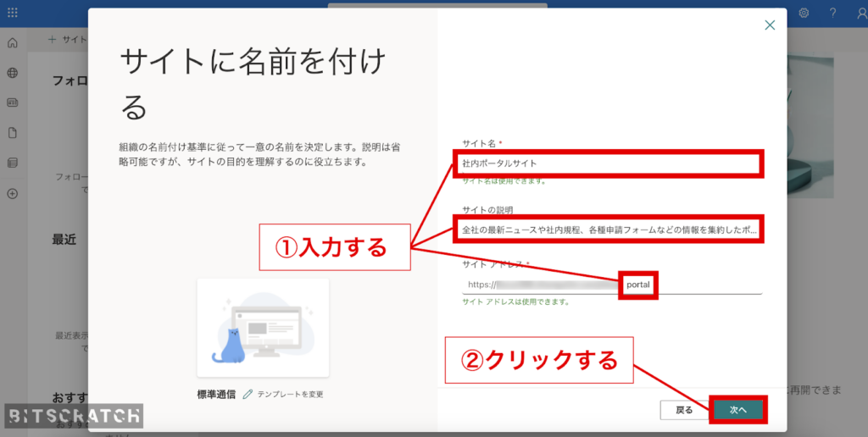The image size is (868, 437).
Task: Go to Home in the left sidebar
Action: (x=13, y=43)
